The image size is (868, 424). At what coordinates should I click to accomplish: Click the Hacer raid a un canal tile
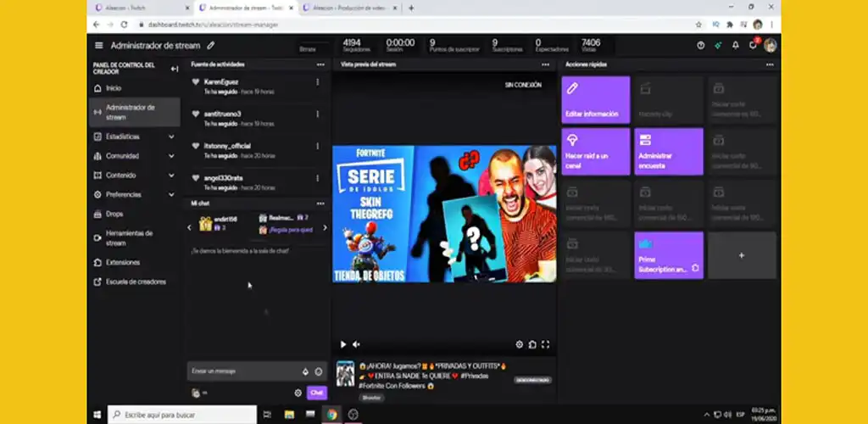596,152
